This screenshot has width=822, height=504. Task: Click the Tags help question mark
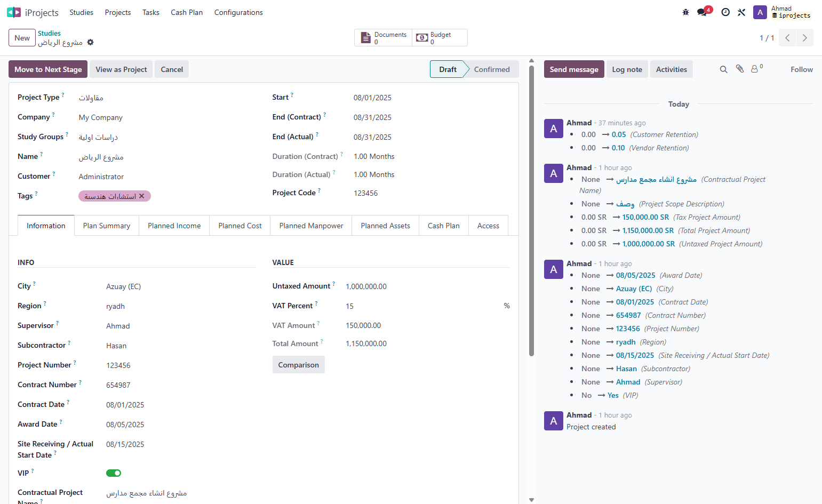(36, 194)
